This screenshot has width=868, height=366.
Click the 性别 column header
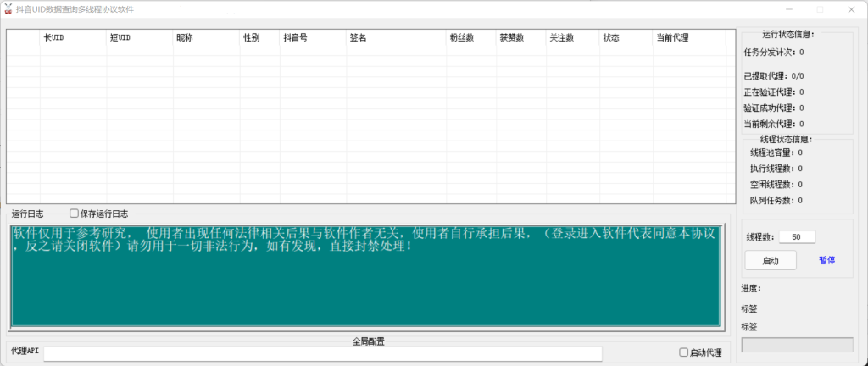[x=259, y=38]
